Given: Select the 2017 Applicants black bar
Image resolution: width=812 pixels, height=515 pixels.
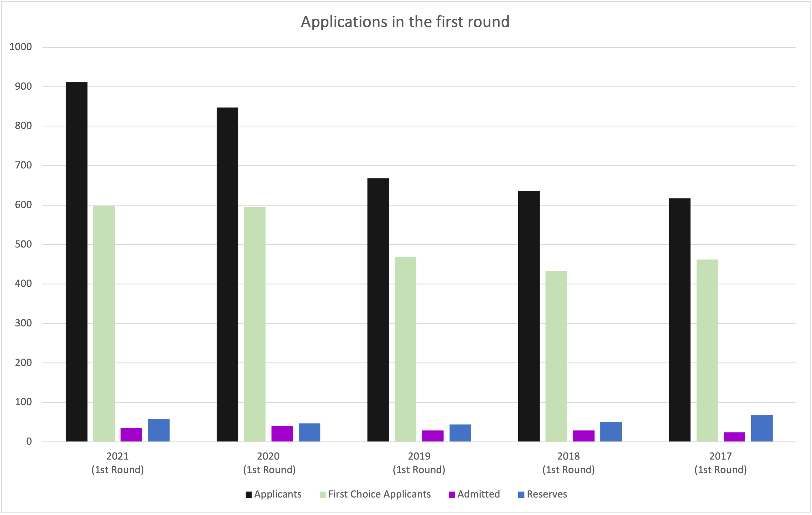Looking at the screenshot, I should [680, 320].
